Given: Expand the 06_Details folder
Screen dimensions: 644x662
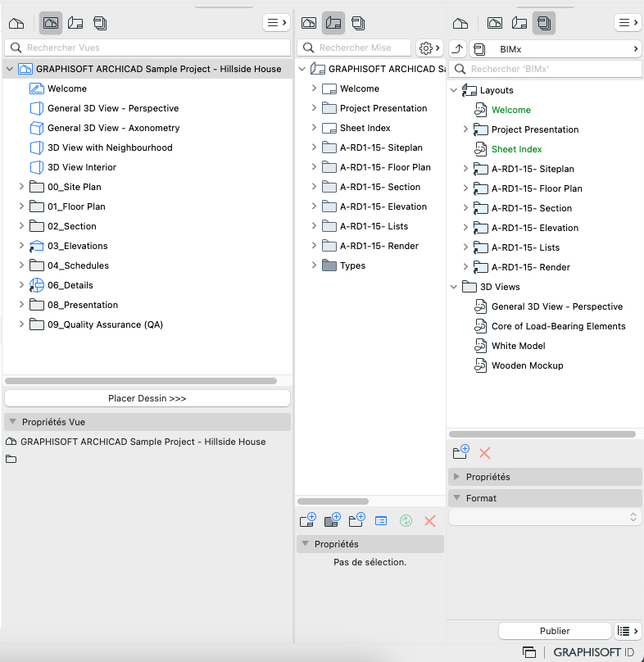Looking at the screenshot, I should pos(21,285).
